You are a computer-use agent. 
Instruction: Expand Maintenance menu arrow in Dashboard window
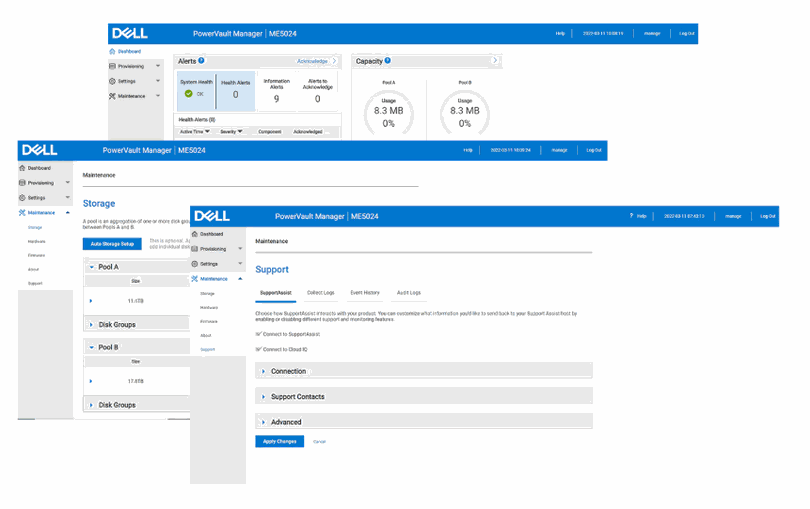click(158, 96)
